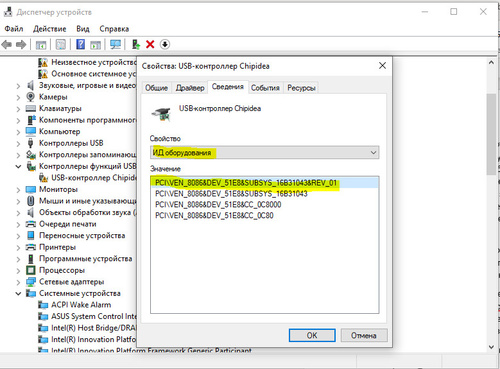Select the Сведения tab
Viewport: 500px width, 369px height.
coord(228,87)
